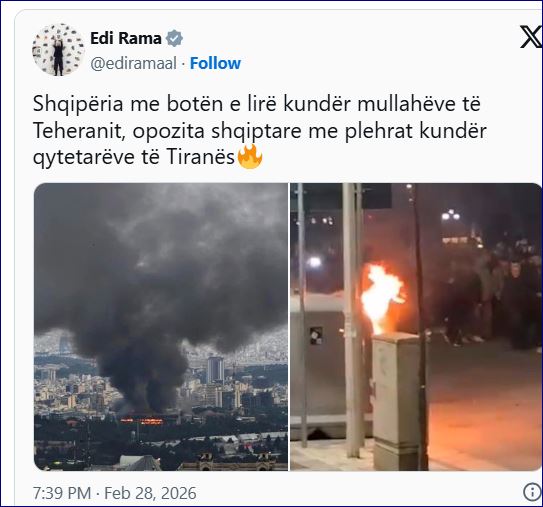Click the blue verified badge
Image resolution: width=543 pixels, height=507 pixels.
coord(174,38)
